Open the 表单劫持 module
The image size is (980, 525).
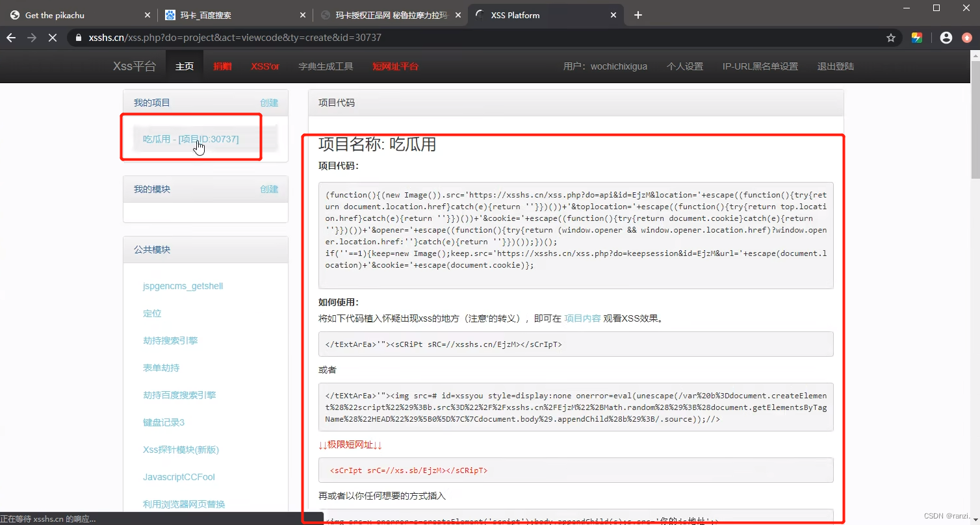[161, 368]
